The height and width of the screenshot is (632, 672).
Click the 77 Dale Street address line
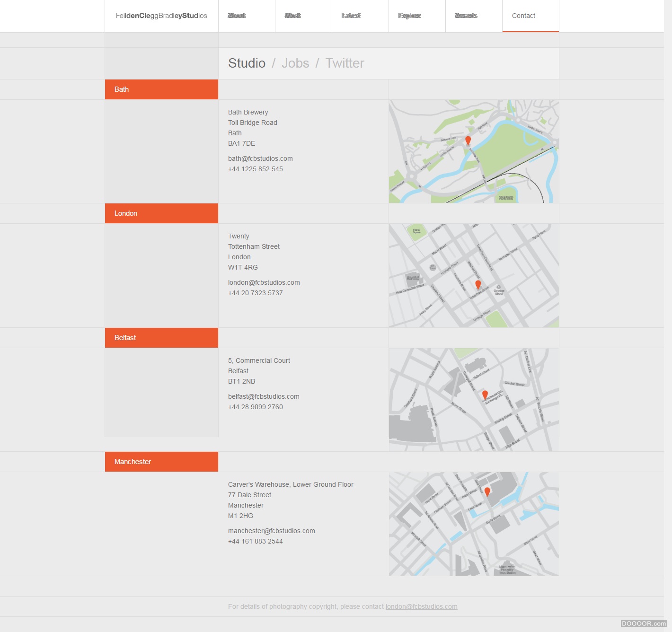pos(249,495)
